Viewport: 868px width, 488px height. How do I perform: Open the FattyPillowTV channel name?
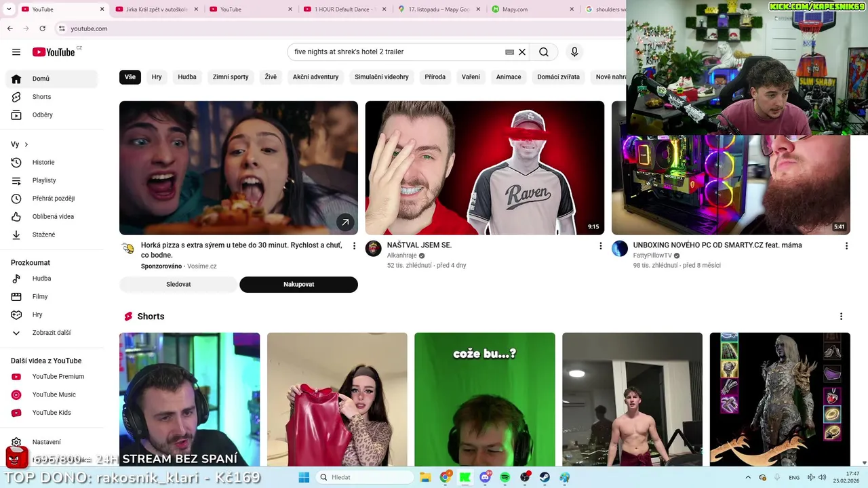click(x=652, y=256)
